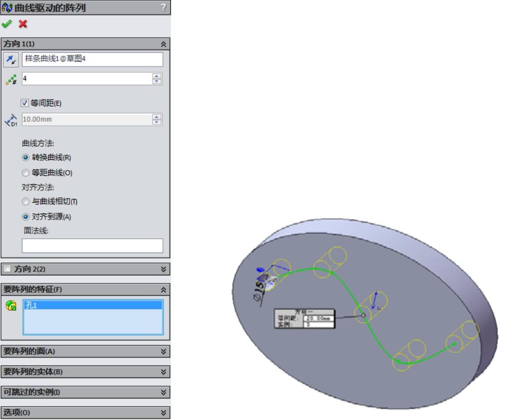Click the spacing D1 dimension icon

(x=11, y=120)
